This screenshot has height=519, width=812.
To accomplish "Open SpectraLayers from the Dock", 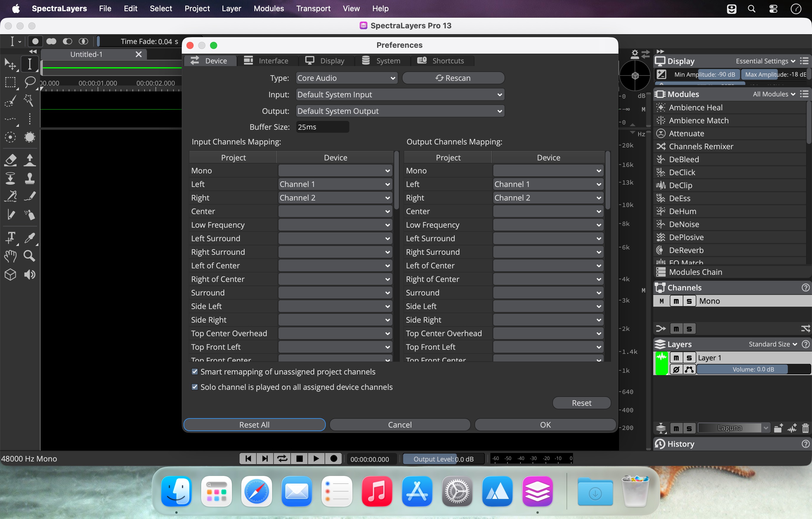I will [x=537, y=491].
